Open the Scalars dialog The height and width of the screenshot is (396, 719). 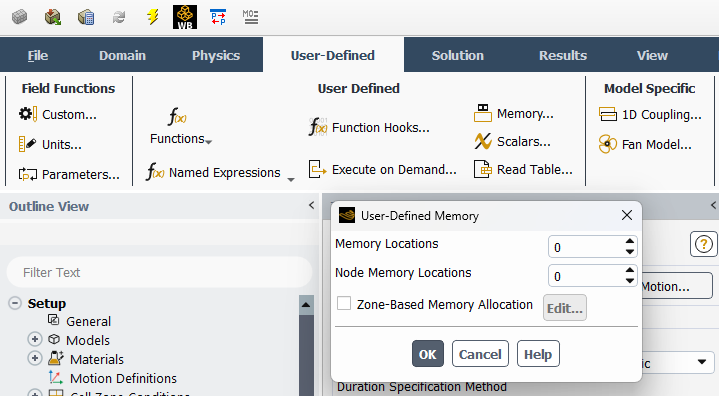click(x=512, y=141)
